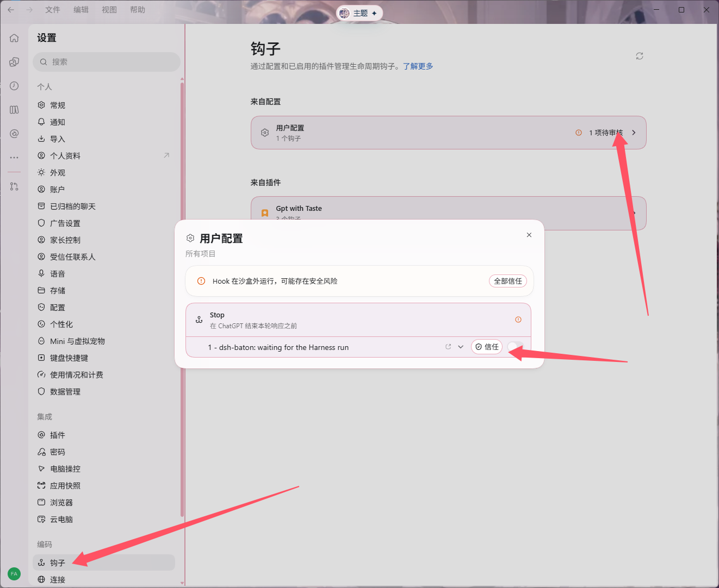Click the gear icon in 用户配置 dialog title
This screenshot has height=588, width=719.
[x=190, y=238]
